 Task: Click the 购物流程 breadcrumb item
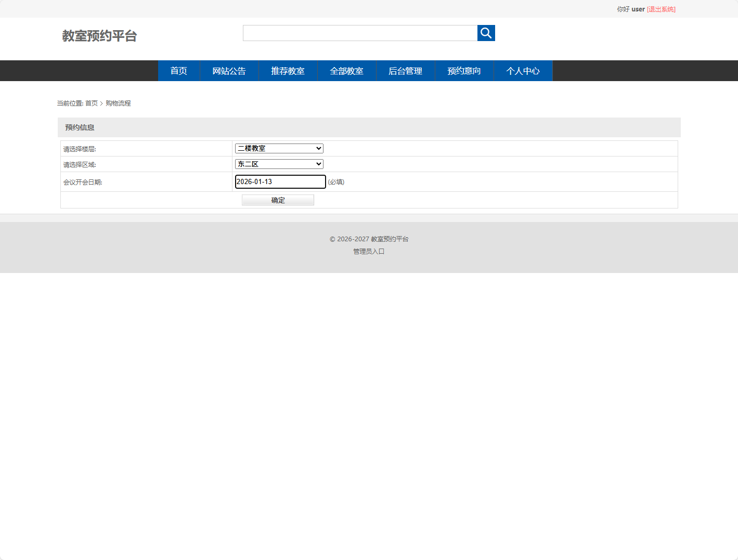118,103
